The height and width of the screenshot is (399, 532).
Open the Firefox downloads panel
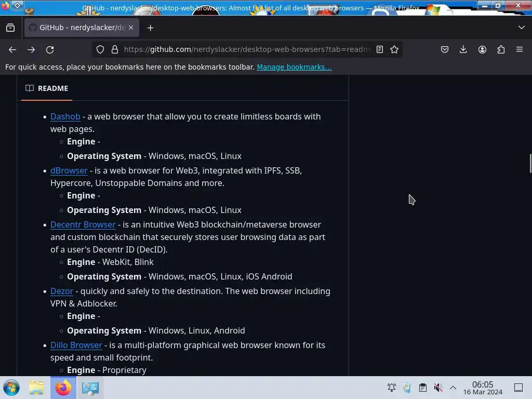(463, 49)
